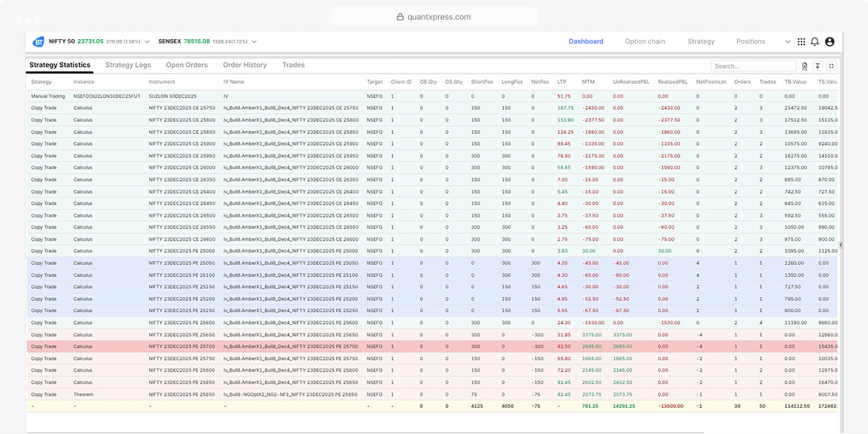The height and width of the screenshot is (434, 868).
Task: Click the NSEFO|SUZLON30DEC25FUT instance cell
Action: click(x=107, y=96)
